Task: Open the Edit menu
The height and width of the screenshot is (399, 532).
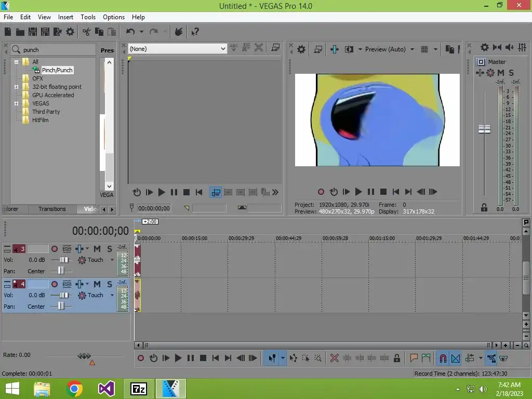Action: (x=25, y=17)
